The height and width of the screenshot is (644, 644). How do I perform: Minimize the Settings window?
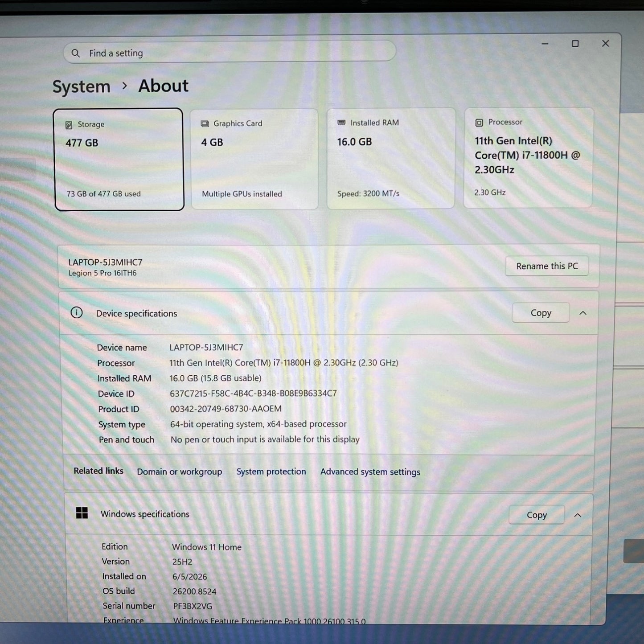click(x=545, y=44)
